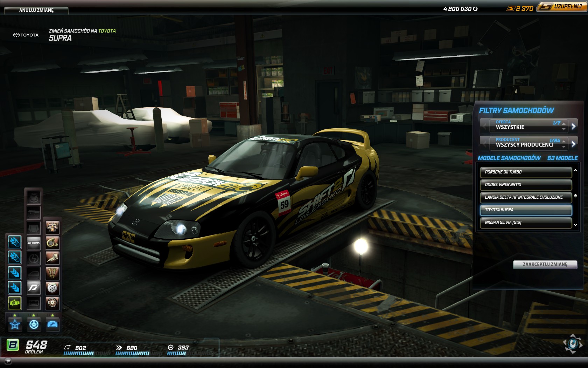This screenshot has height=368, width=588.
Task: Open the empty window tint slot
Action: 34,273
